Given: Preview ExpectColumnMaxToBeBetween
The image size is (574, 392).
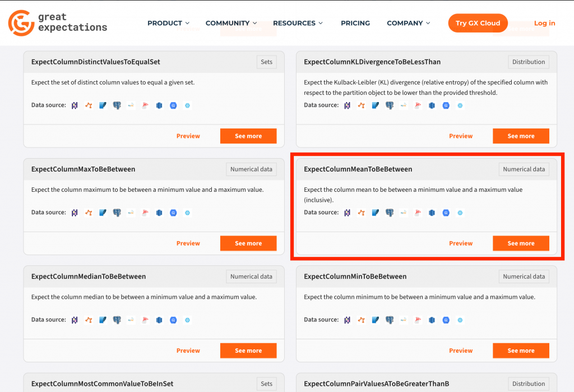Looking at the screenshot, I should (188, 243).
